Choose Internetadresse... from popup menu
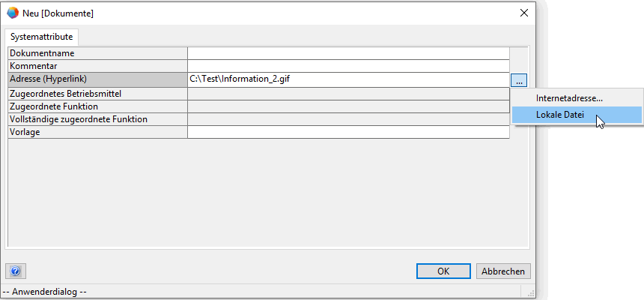 569,98
